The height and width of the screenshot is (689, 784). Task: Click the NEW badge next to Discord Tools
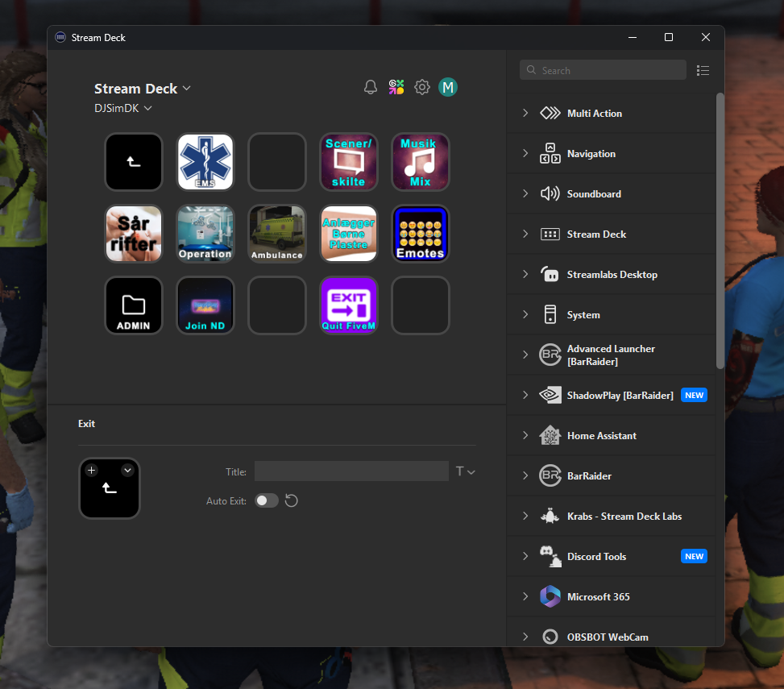(694, 557)
